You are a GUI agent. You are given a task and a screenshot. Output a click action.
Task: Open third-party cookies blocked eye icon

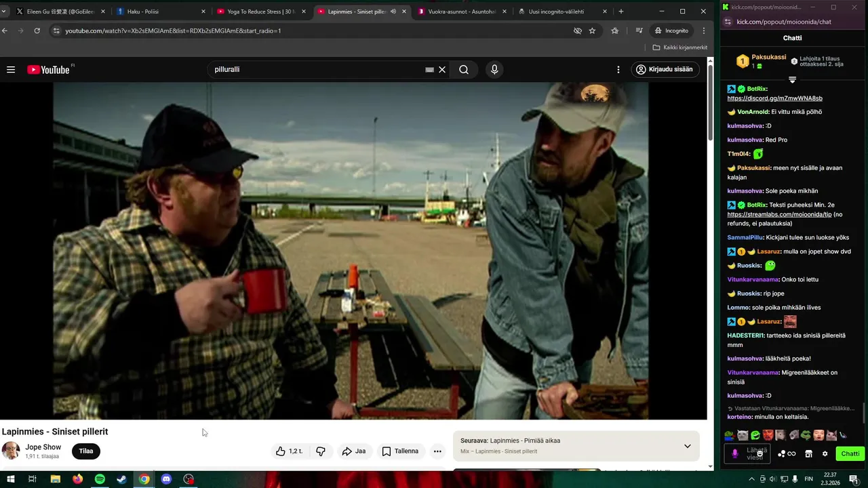(578, 30)
